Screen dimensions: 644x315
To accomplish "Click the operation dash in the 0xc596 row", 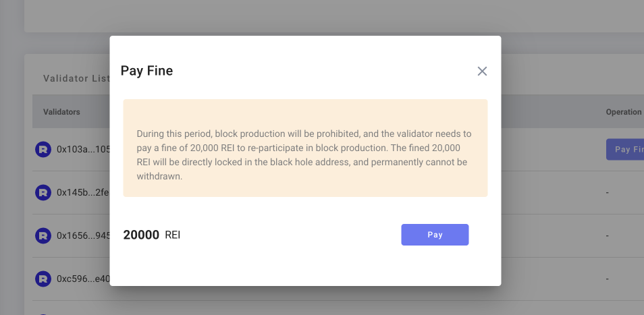I will [x=608, y=279].
